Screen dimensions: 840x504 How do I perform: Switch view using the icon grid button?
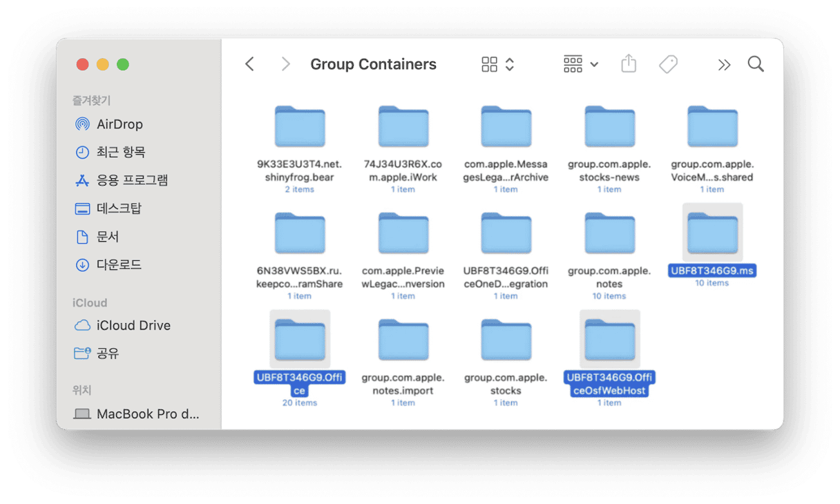point(489,64)
